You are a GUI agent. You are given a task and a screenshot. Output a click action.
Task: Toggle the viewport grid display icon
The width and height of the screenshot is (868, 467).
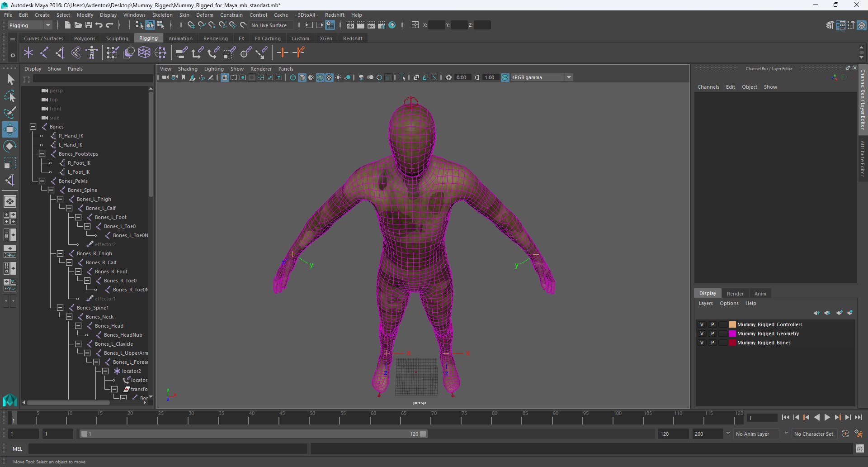(x=225, y=77)
